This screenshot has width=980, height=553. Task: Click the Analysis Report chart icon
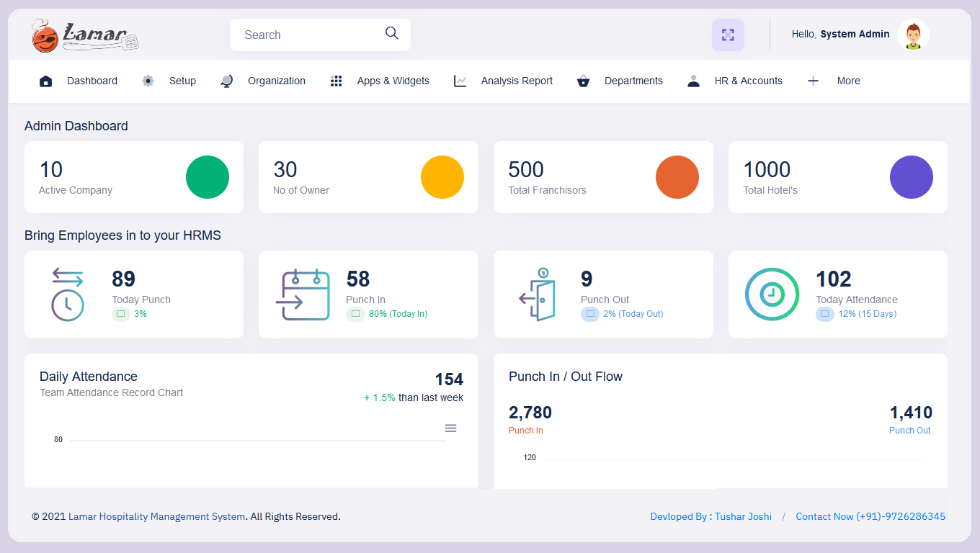coord(460,81)
